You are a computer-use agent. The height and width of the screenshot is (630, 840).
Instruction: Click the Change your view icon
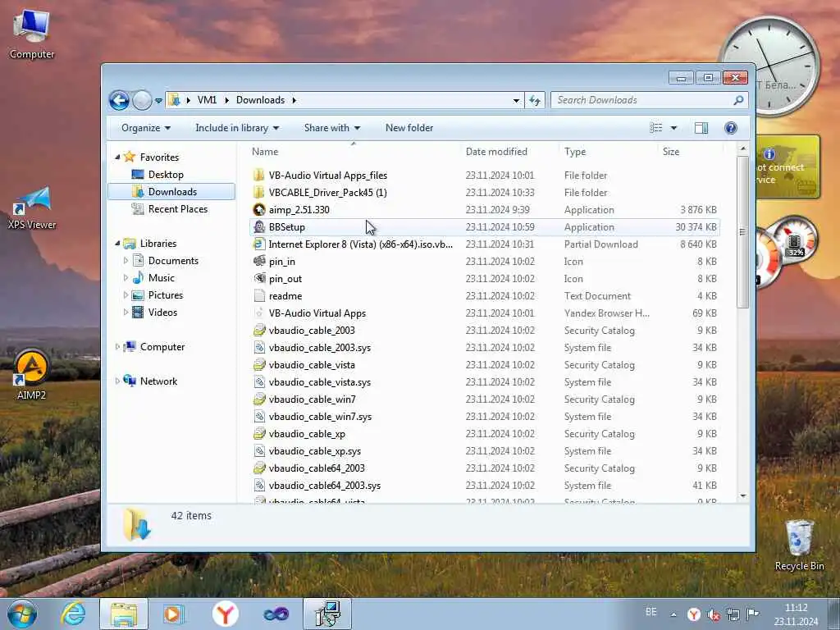click(655, 128)
